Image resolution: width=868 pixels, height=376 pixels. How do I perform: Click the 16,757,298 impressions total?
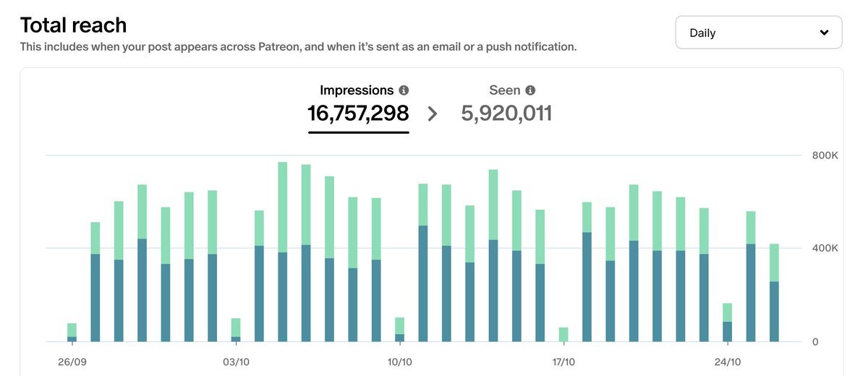(358, 113)
